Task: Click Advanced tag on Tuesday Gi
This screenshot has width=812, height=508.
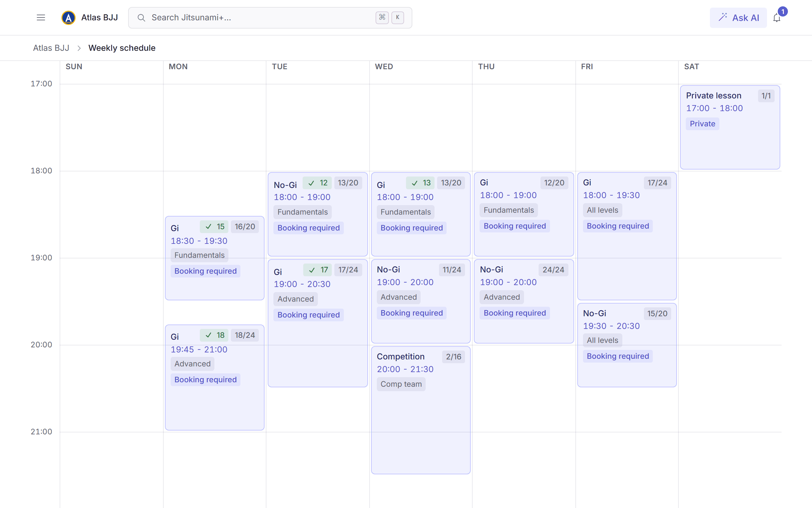Action: [295, 299]
